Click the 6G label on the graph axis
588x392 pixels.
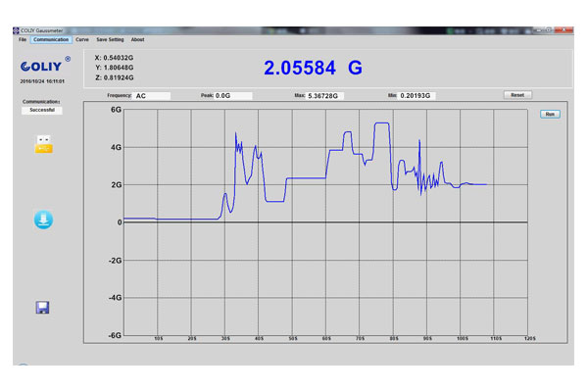click(115, 110)
